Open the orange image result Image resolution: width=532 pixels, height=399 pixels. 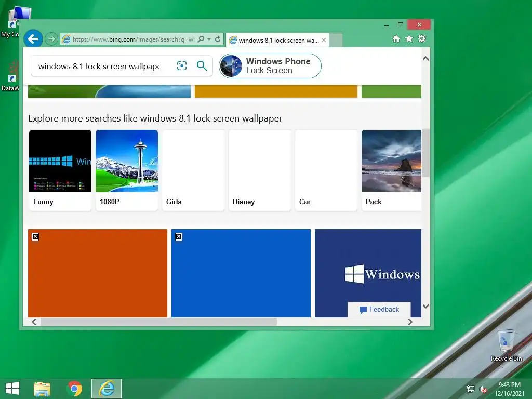click(98, 273)
